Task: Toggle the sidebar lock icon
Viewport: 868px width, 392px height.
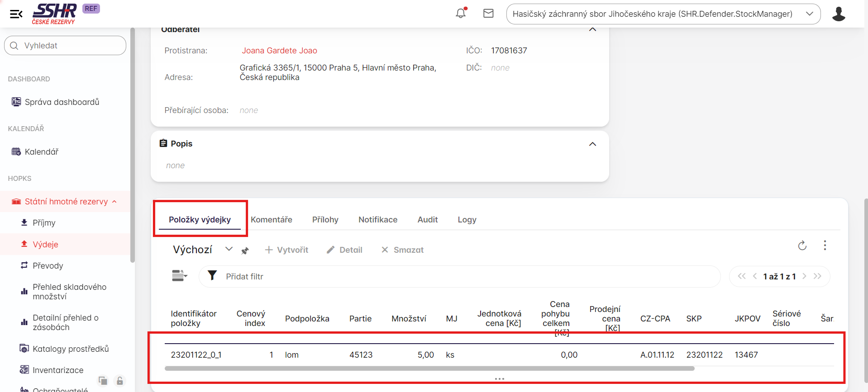Action: pos(120,381)
